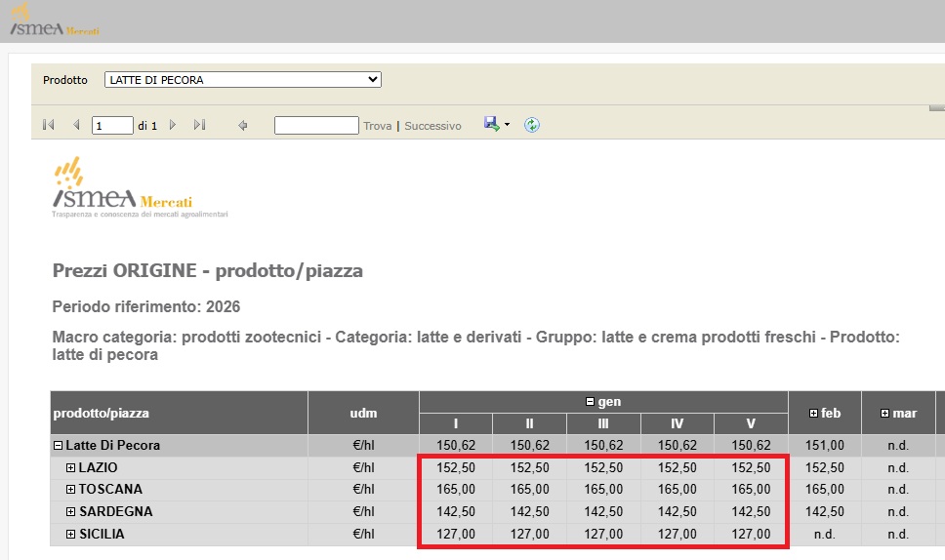Go to first page of report
The width and height of the screenshot is (945, 560).
click(x=49, y=125)
